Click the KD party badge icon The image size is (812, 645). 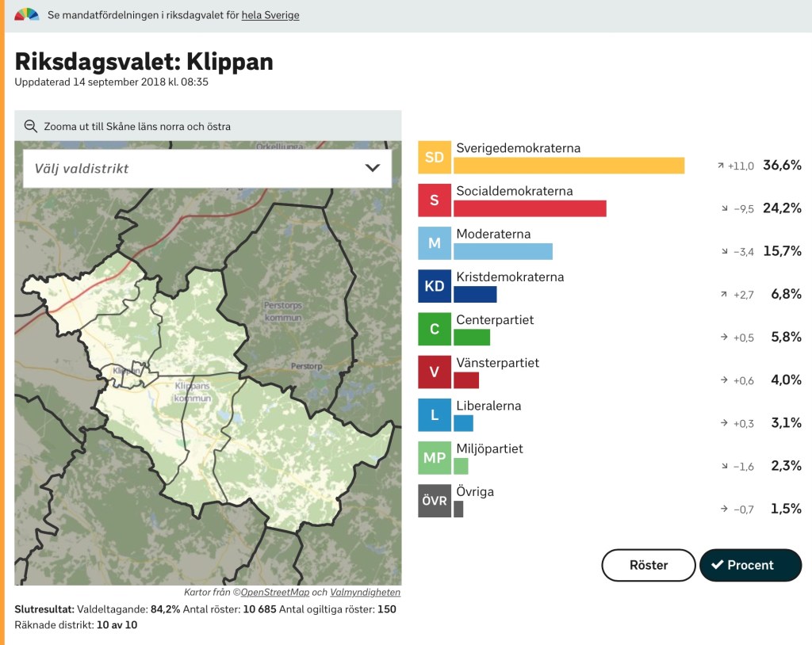tap(435, 286)
